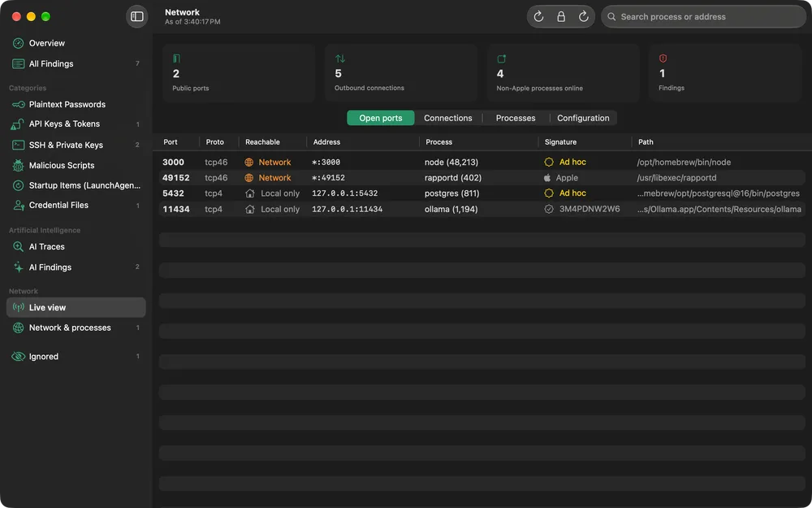Click the API Keys & Tokens padlock icon
This screenshot has width=812, height=508.
(x=18, y=124)
